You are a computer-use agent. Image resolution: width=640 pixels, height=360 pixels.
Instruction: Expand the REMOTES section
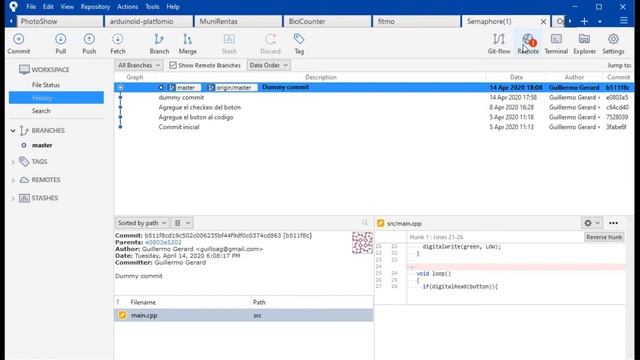tap(13, 180)
